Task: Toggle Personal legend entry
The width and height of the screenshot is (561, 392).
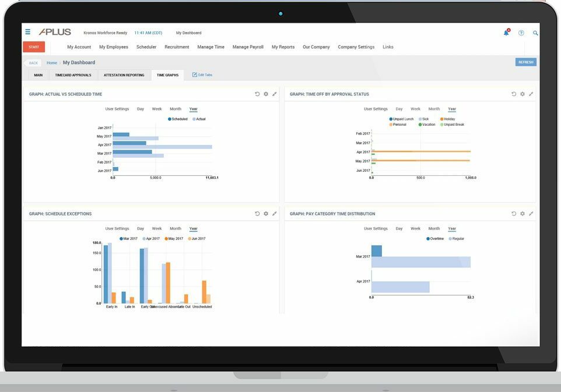Action: point(398,125)
